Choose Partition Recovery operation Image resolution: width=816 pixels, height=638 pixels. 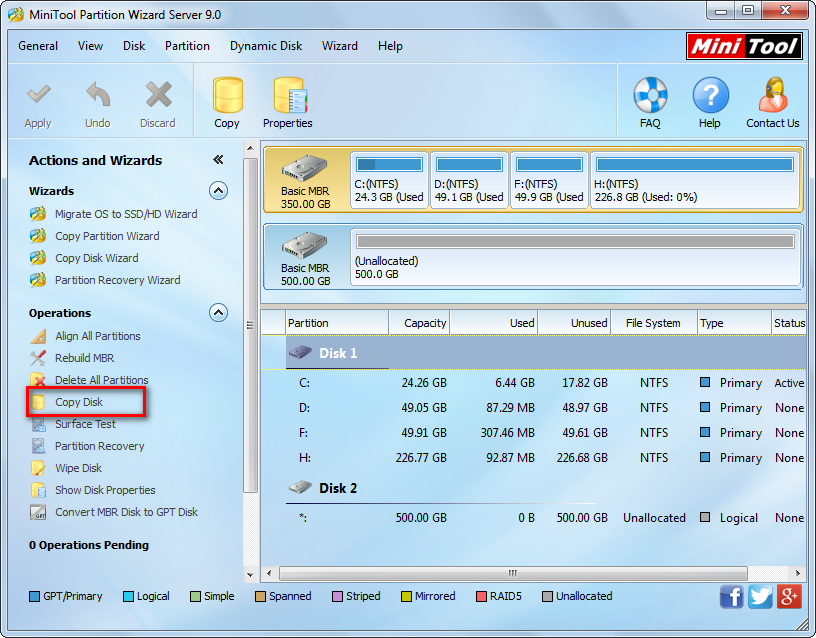[87, 446]
